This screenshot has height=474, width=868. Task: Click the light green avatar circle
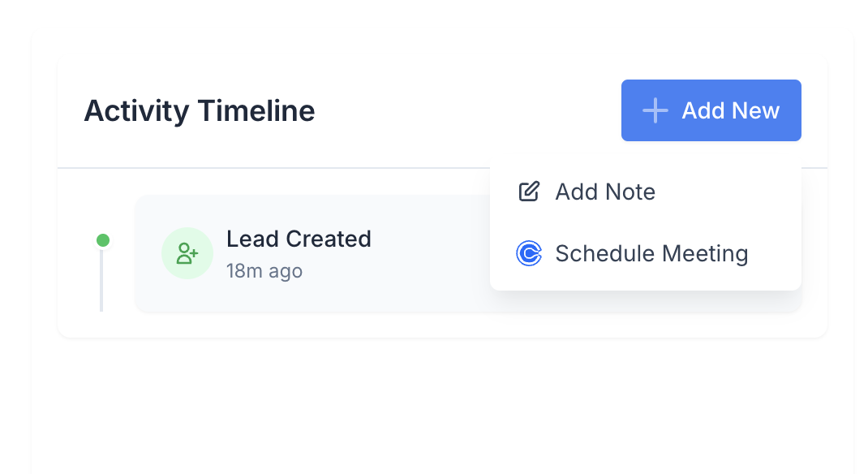point(187,253)
